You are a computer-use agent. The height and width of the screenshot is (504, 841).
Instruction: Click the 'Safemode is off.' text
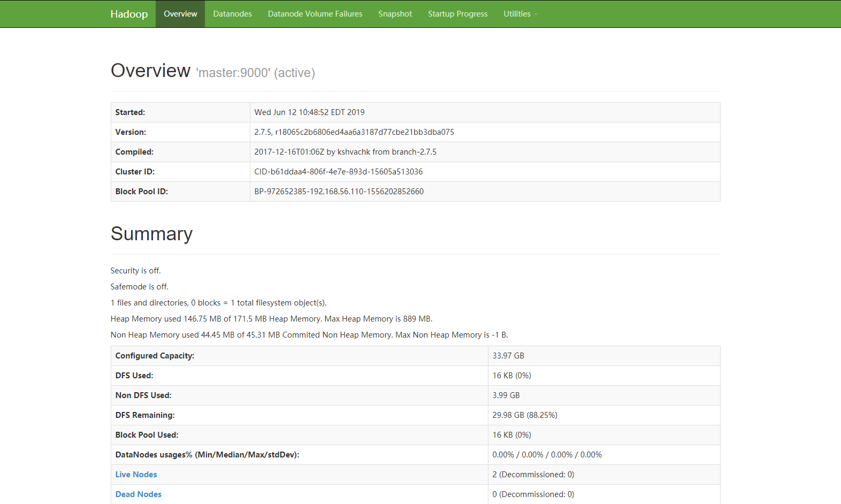[139, 287]
